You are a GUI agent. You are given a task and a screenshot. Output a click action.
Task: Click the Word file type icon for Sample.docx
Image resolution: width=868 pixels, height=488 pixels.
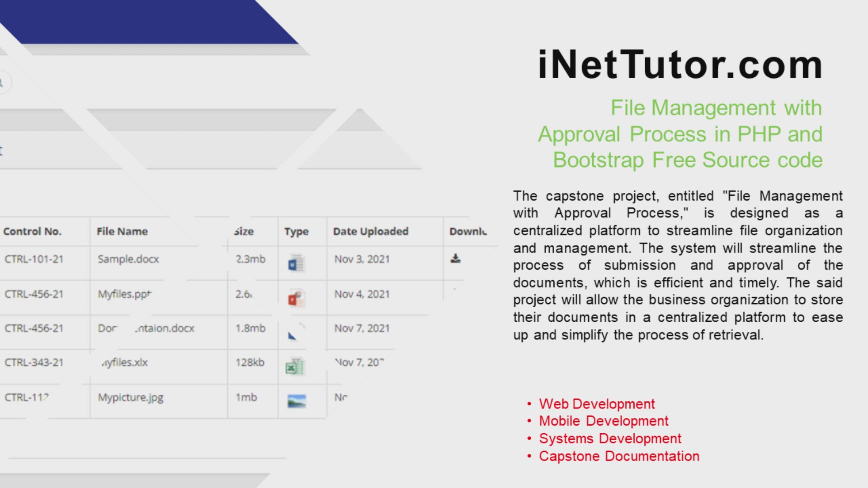point(297,263)
